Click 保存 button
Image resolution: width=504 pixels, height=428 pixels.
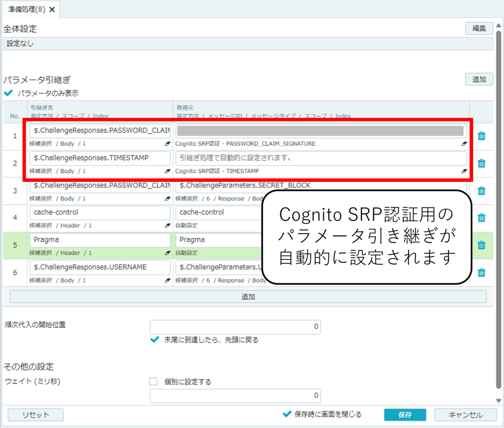click(x=405, y=415)
